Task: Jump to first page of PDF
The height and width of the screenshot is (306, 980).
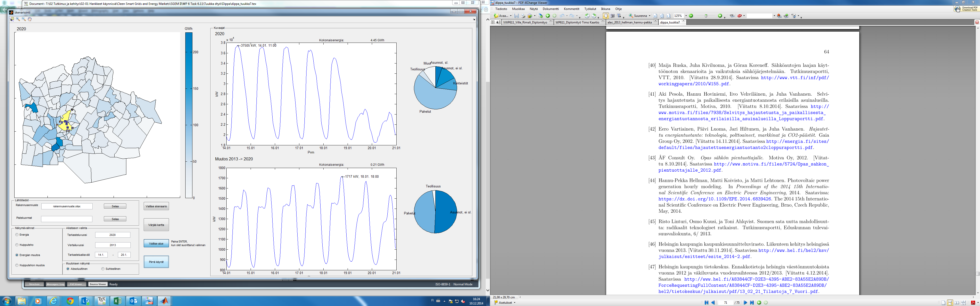Action: coord(706,303)
